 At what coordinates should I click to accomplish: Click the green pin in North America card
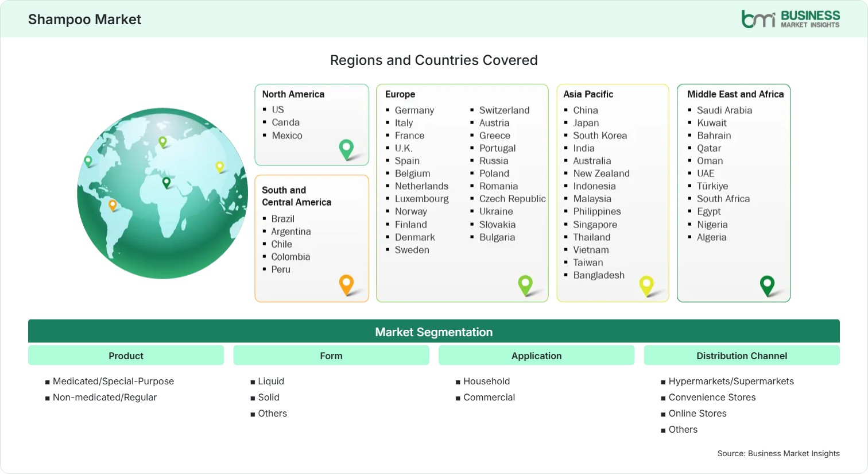pos(346,149)
